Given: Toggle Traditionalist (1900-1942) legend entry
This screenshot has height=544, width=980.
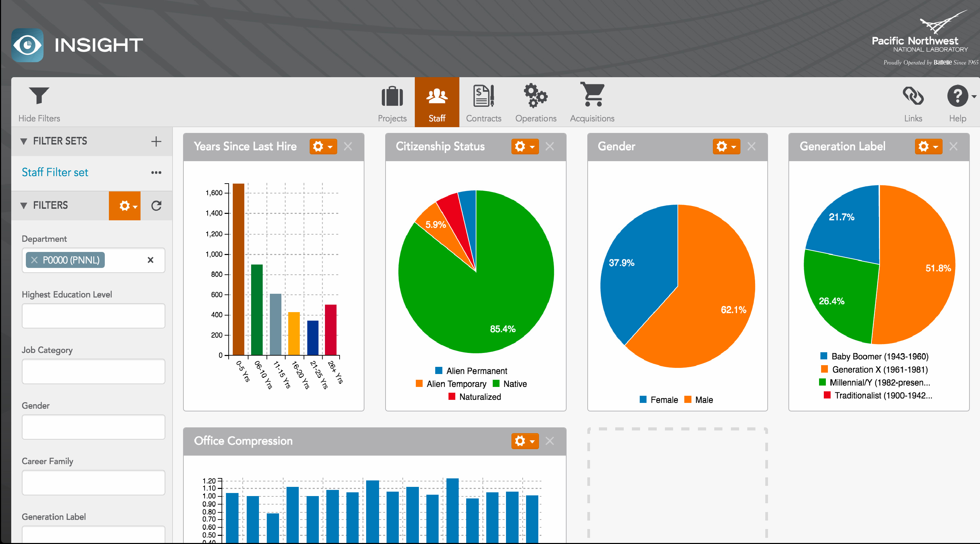Looking at the screenshot, I should pyautogui.click(x=877, y=395).
